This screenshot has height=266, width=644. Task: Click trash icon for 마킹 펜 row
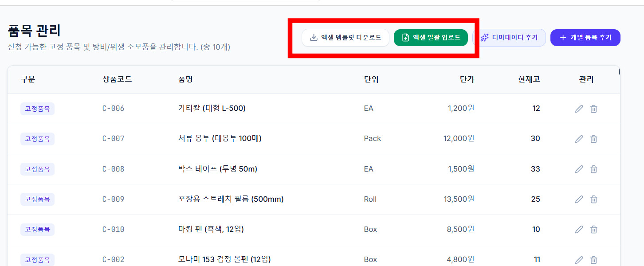[x=593, y=229]
